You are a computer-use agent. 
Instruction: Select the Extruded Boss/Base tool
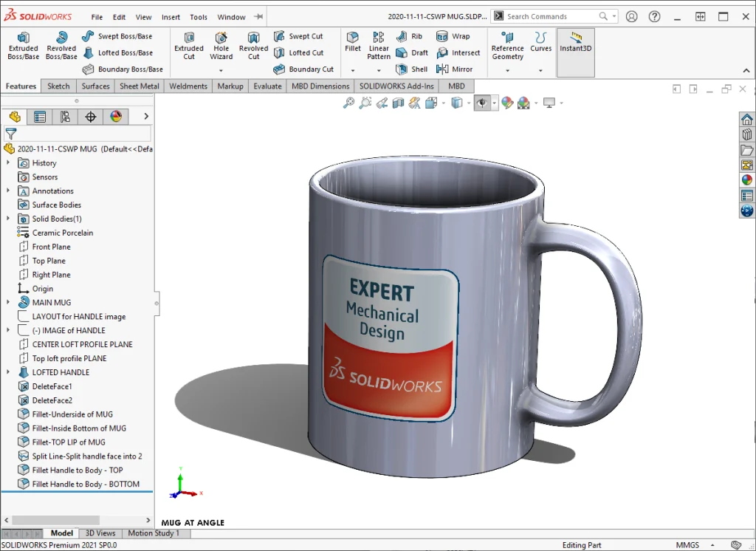tap(23, 46)
